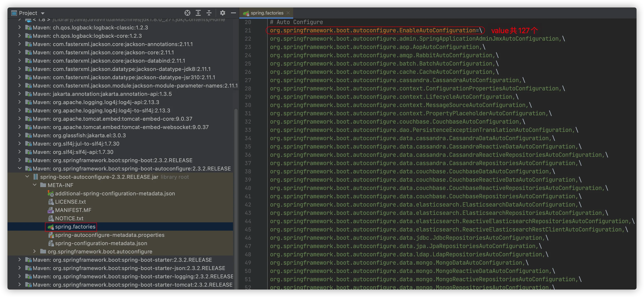Click library icon of Maven jul-to-slf4j:1.7.30
The height and width of the screenshot is (297, 644).
tap(28, 144)
